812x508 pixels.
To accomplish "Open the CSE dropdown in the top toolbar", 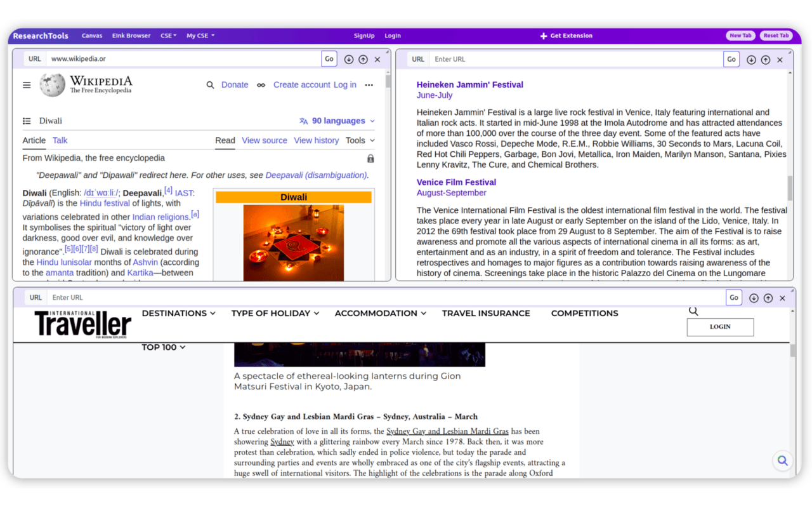I will pyautogui.click(x=168, y=36).
